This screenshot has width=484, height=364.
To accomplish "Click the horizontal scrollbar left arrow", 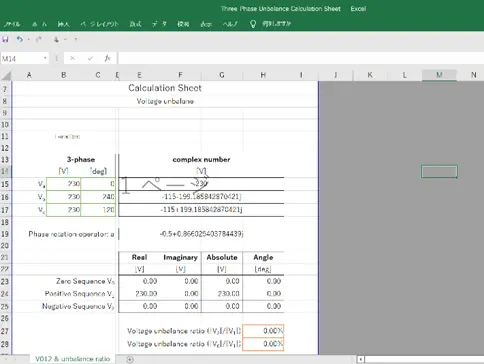I will (361, 359).
